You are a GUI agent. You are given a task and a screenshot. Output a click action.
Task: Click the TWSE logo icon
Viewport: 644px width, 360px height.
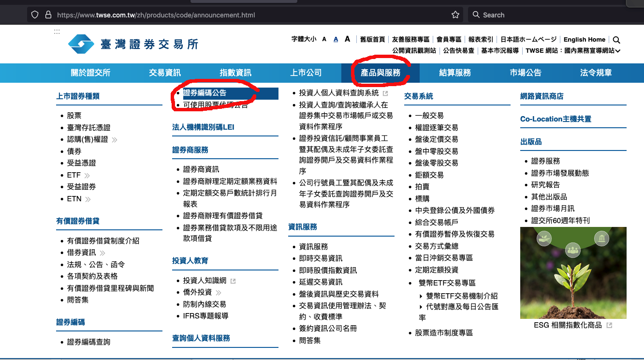pos(81,44)
